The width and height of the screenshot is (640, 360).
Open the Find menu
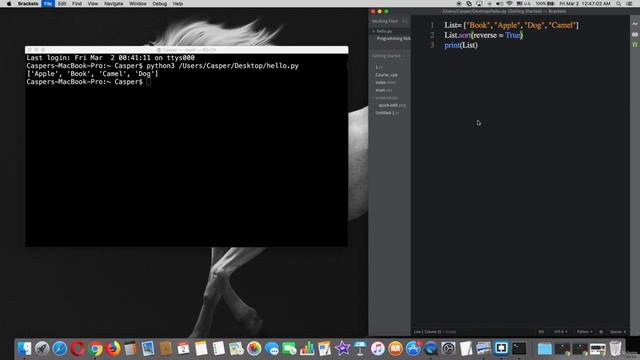77,4
